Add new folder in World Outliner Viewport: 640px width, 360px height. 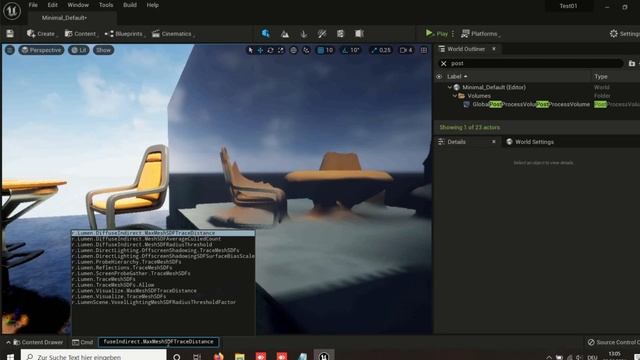click(632, 64)
